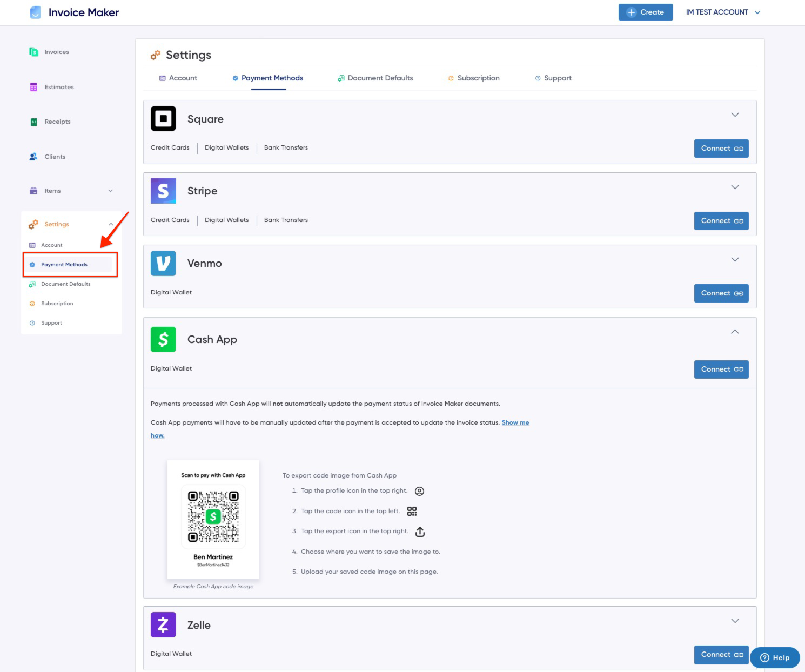Switch to the Support tab

point(553,78)
